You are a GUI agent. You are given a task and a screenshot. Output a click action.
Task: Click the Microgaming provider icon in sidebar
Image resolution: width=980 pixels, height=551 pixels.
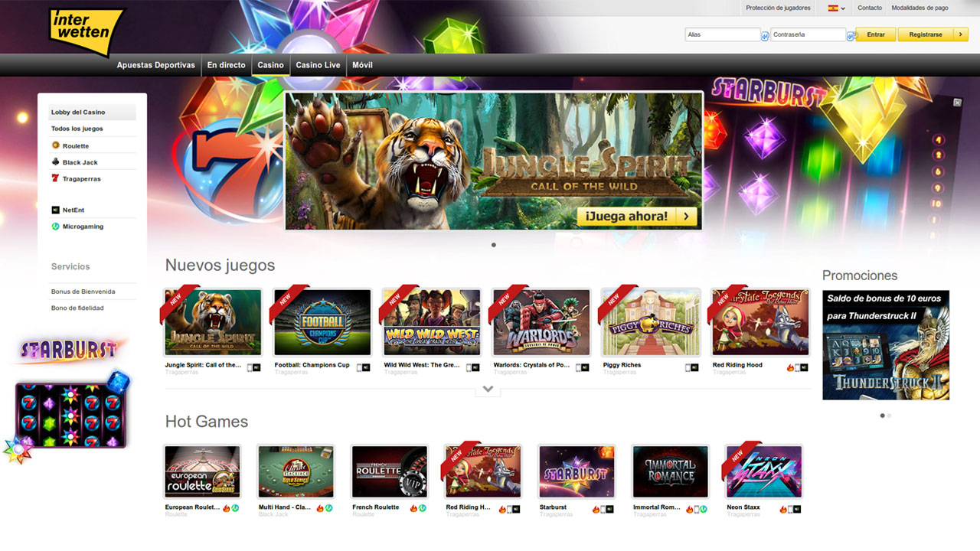pos(55,226)
